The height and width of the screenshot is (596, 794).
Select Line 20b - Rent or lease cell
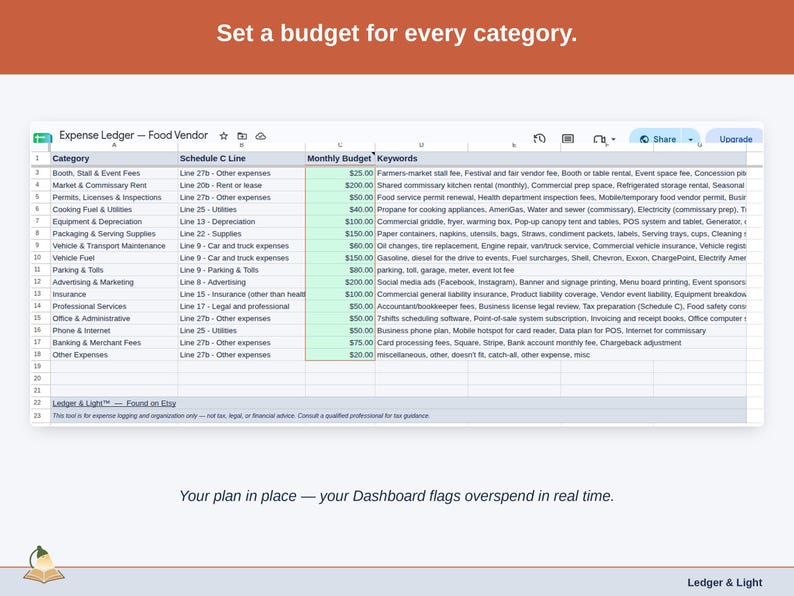(x=242, y=185)
